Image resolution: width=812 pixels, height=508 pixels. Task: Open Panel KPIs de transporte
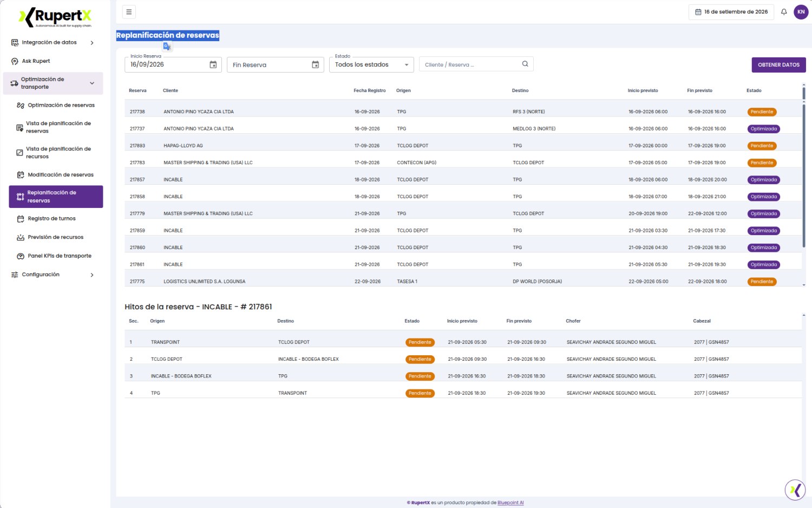pyautogui.click(x=60, y=256)
